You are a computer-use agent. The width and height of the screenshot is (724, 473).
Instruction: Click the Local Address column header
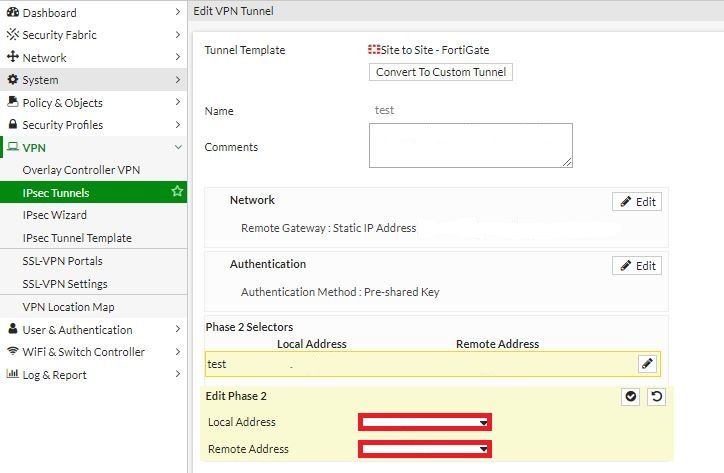(312, 344)
